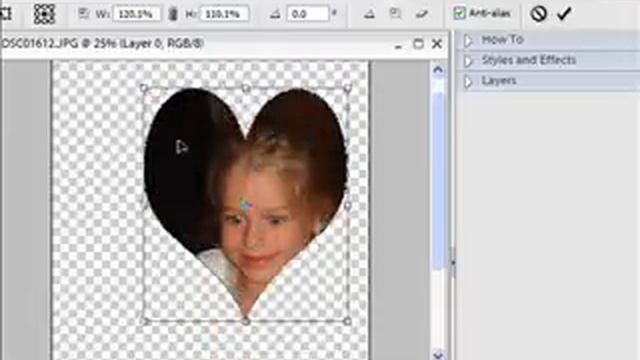Click the scale icon beside the W field
The height and width of the screenshot is (360, 640).
[x=83, y=14]
